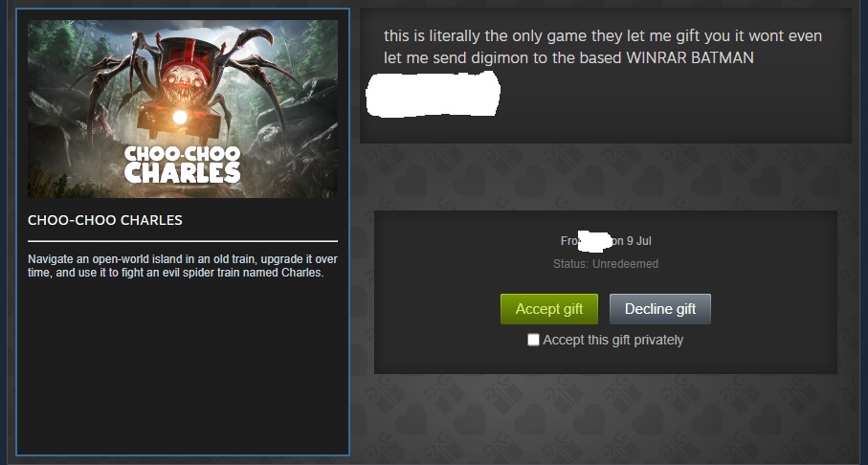
Task: Click the white divider line under the title
Action: click(x=183, y=241)
